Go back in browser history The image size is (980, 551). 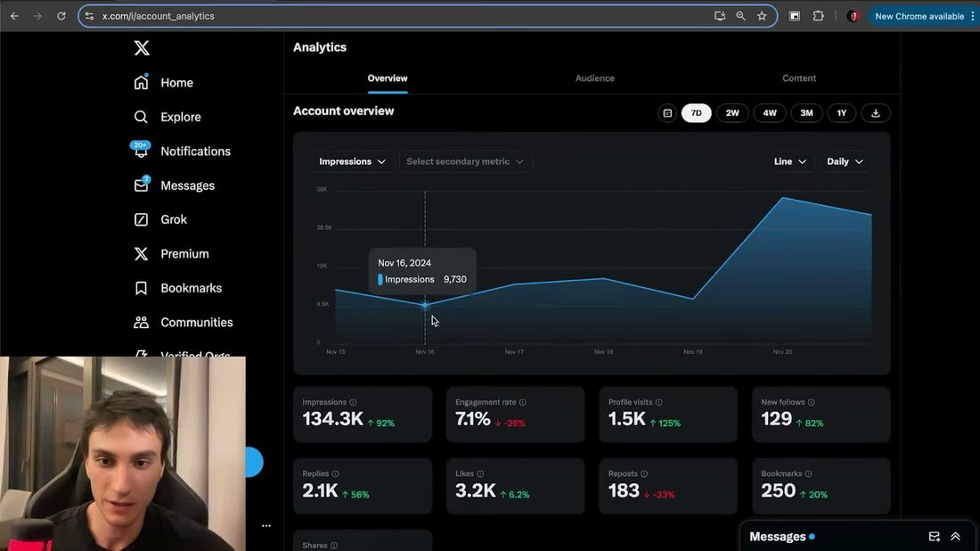pos(14,16)
